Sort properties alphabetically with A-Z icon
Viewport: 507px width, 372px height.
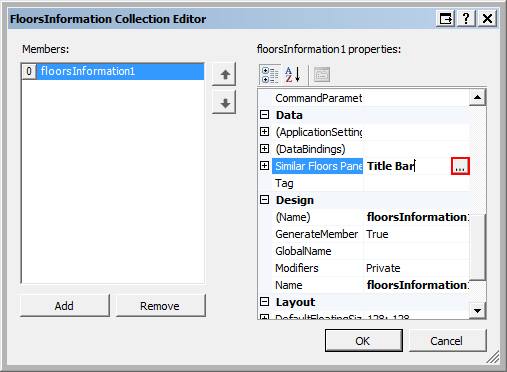pyautogui.click(x=293, y=75)
